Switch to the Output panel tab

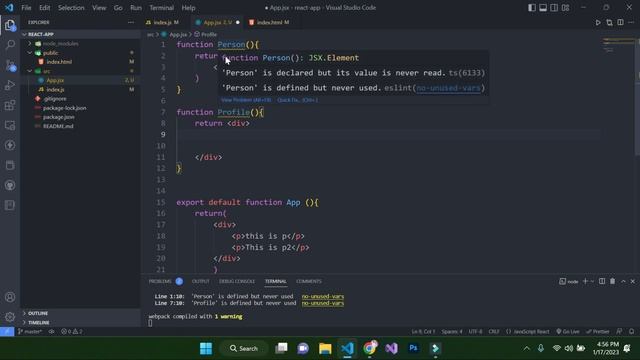coord(200,281)
